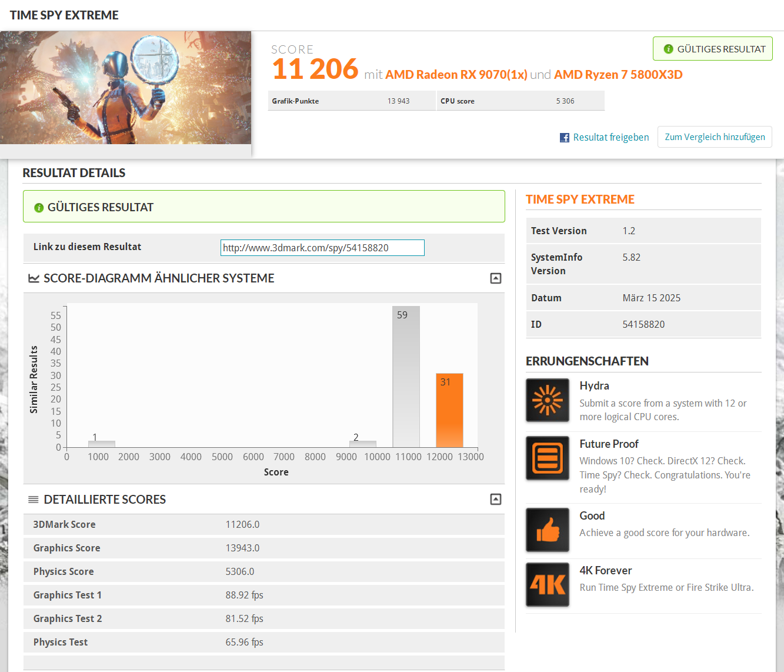Click the Facebook share icon

click(x=565, y=138)
